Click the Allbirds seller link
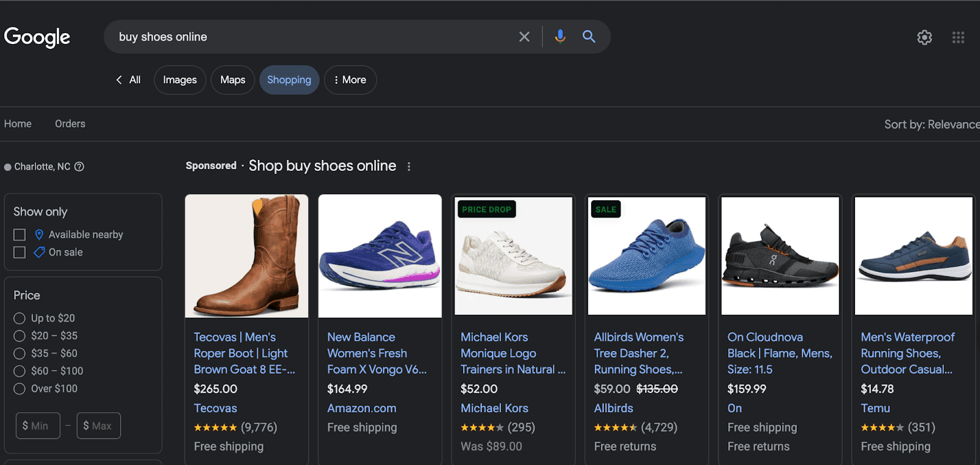Viewport: 980px width, 465px height. tap(614, 409)
